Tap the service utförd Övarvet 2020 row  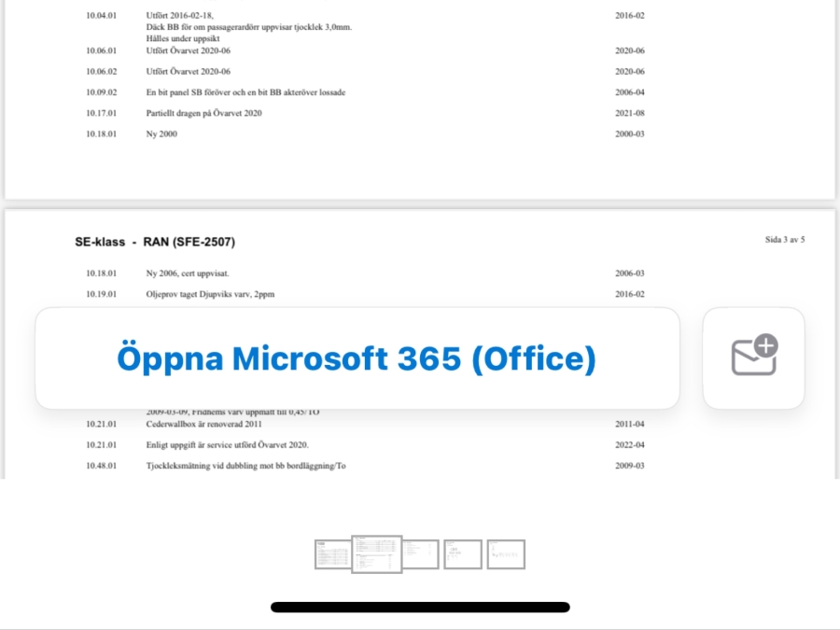pos(227,444)
